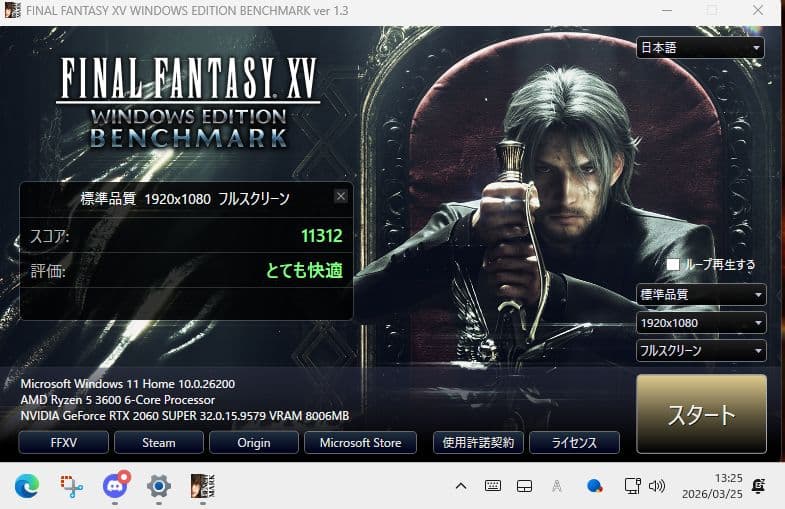Open Microsoft Edge from the taskbar
The width and height of the screenshot is (785, 509).
pos(27,486)
